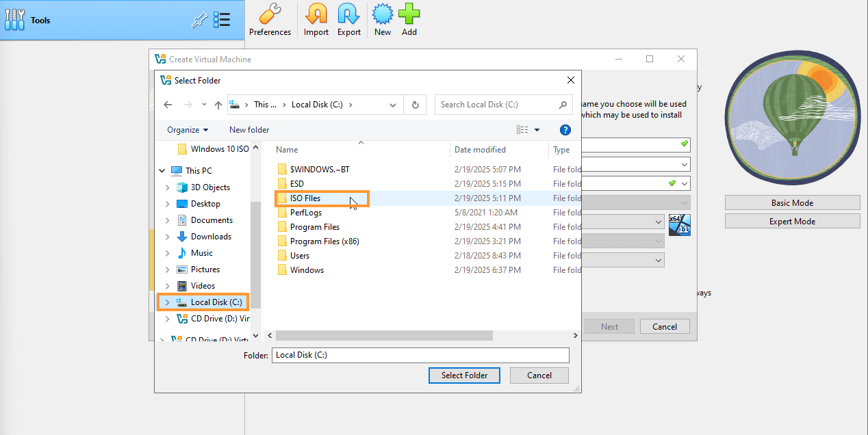Image resolution: width=868 pixels, height=435 pixels.
Task: Click the file list horizontal scrollbar
Action: click(x=384, y=336)
